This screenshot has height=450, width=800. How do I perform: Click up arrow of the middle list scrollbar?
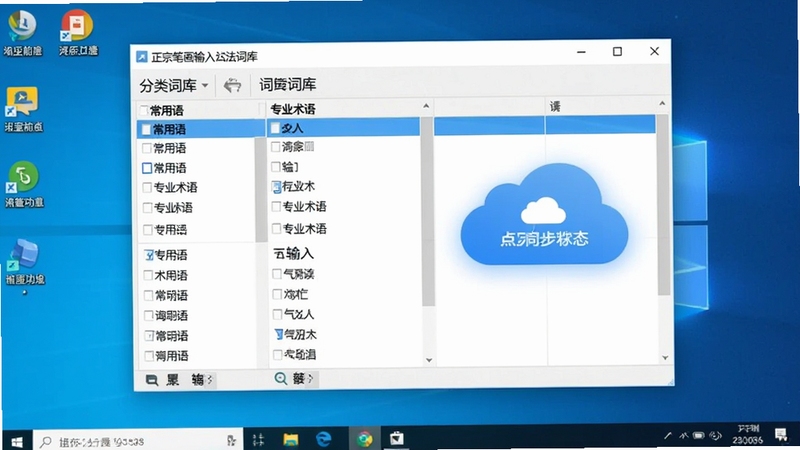(x=426, y=106)
